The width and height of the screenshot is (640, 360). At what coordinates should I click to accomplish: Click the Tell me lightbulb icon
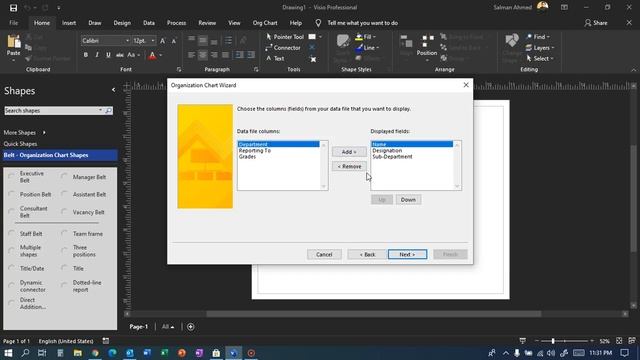tap(318, 23)
